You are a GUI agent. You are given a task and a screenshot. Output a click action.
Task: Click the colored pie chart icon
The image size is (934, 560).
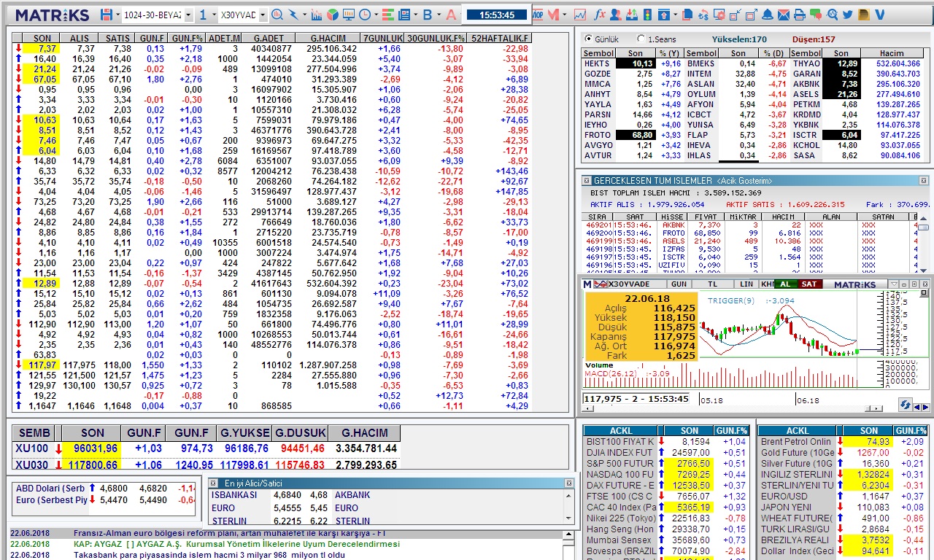point(333,15)
